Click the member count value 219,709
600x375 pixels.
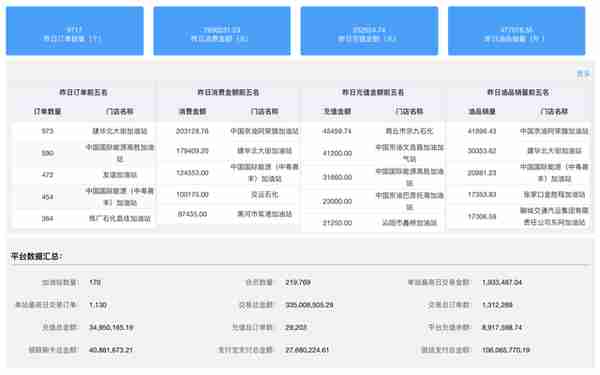point(298,282)
